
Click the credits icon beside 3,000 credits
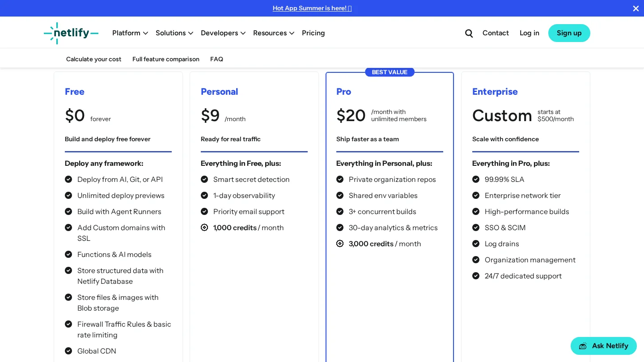[340, 244]
